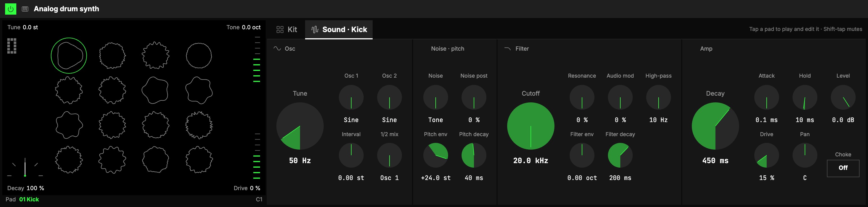
Task: Click the +24.0 st pitch env value
Action: tap(436, 178)
